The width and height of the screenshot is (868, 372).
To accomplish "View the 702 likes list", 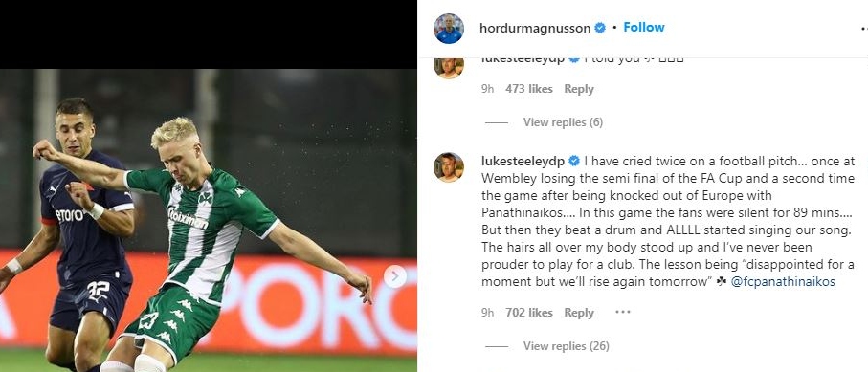I will [528, 313].
